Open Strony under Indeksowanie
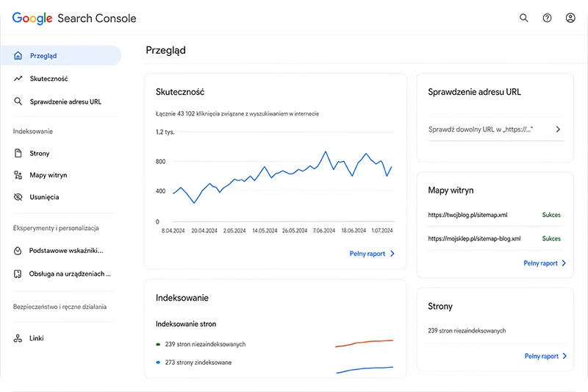 (40, 154)
